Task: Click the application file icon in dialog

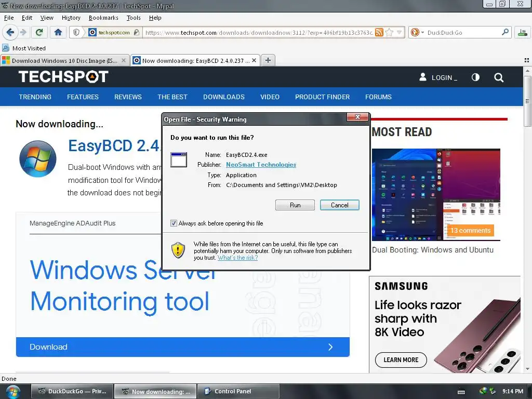Action: coord(179,159)
